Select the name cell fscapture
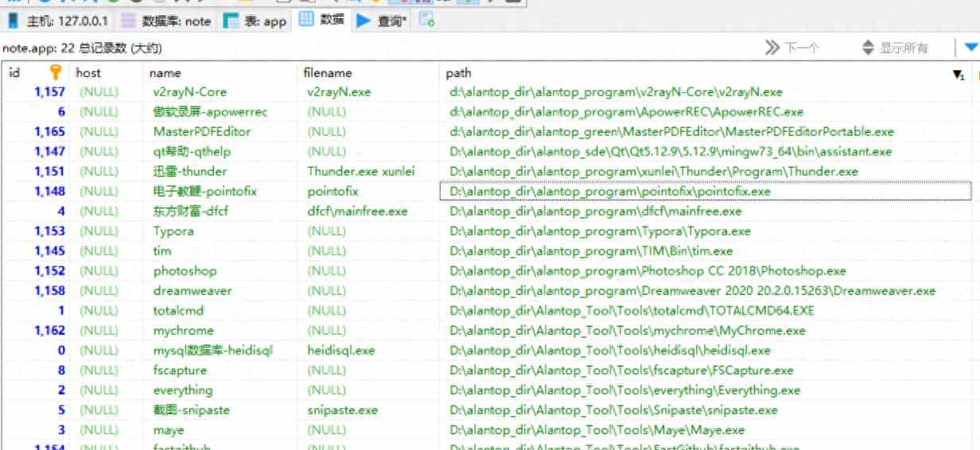The image size is (980, 450). coord(180,370)
